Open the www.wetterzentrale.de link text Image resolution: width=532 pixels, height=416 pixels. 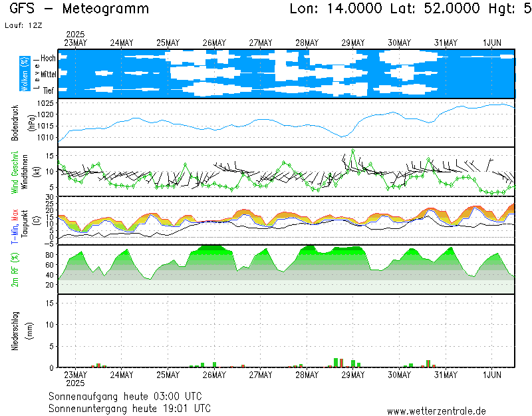click(x=436, y=411)
